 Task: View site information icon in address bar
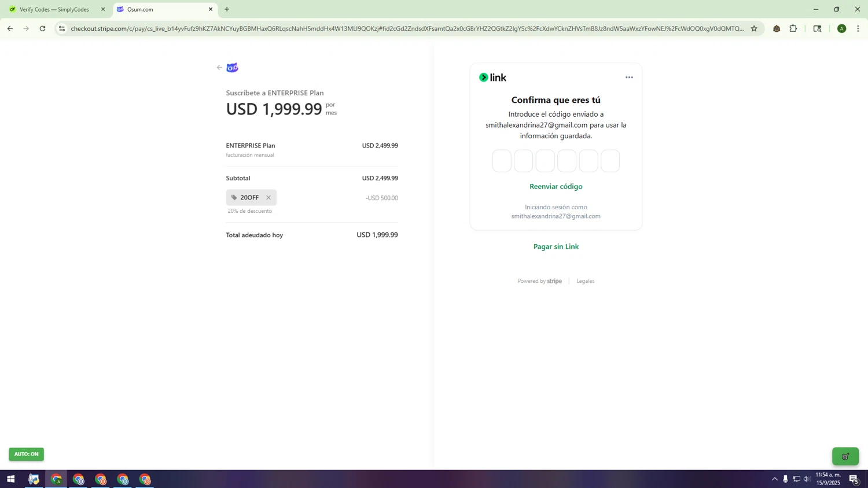click(62, 28)
